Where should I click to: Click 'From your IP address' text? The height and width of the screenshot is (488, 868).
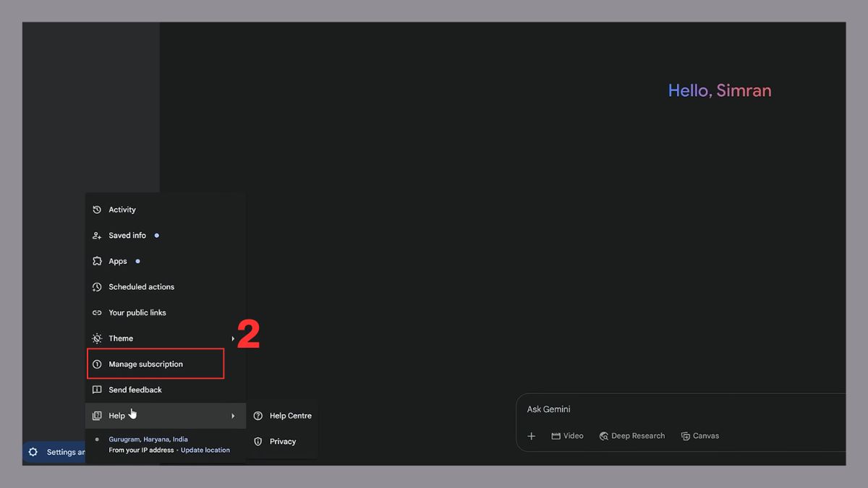click(141, 450)
